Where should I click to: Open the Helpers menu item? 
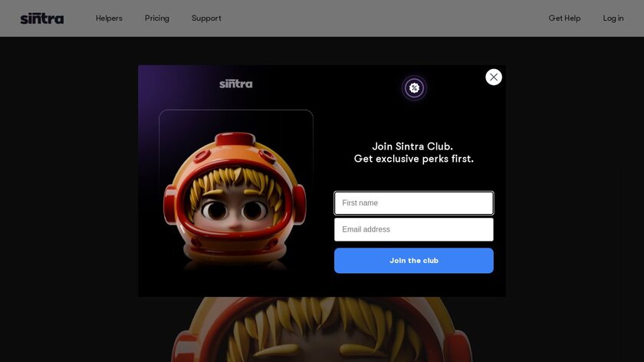(x=109, y=18)
